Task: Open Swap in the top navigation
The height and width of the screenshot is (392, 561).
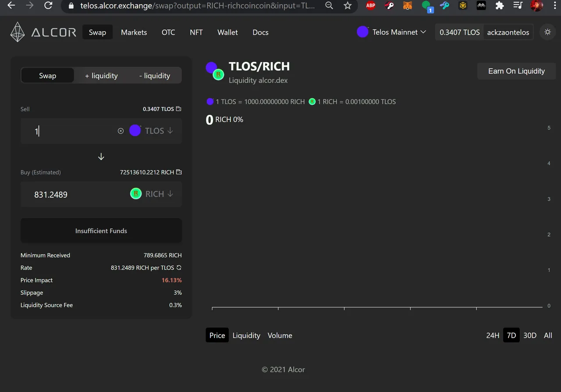Action: pos(97,32)
